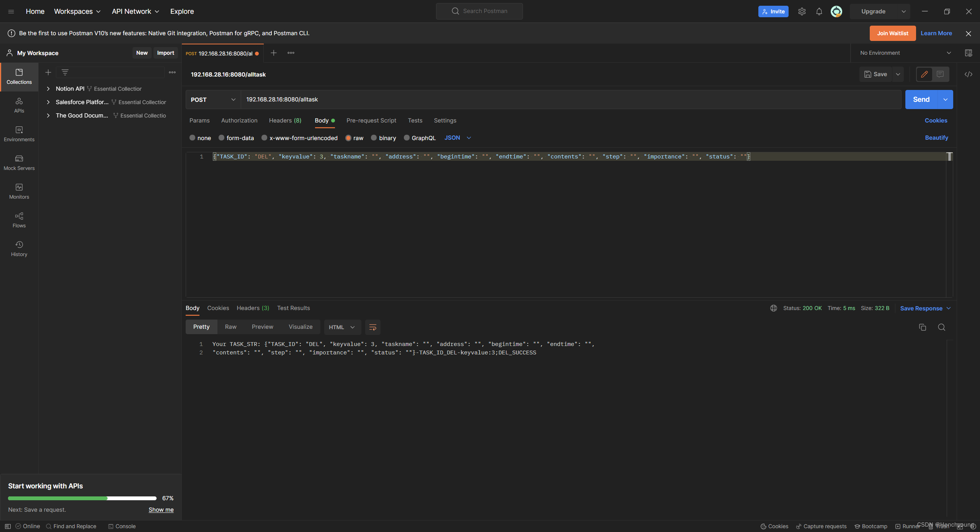The width and height of the screenshot is (980, 532).
Task: Click the Beautify link
Action: pyautogui.click(x=936, y=138)
